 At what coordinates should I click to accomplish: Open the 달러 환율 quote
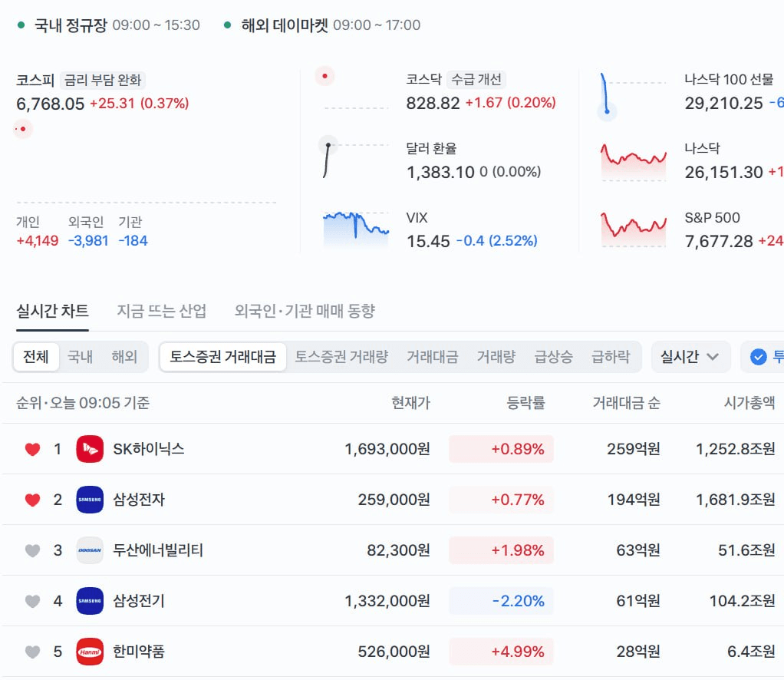[473, 160]
